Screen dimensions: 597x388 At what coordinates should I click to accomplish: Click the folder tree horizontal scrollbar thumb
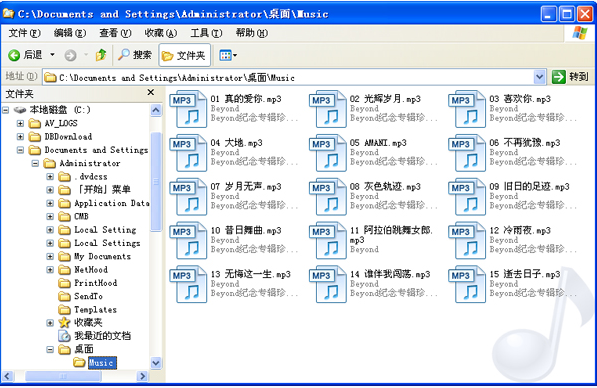tap(63, 376)
